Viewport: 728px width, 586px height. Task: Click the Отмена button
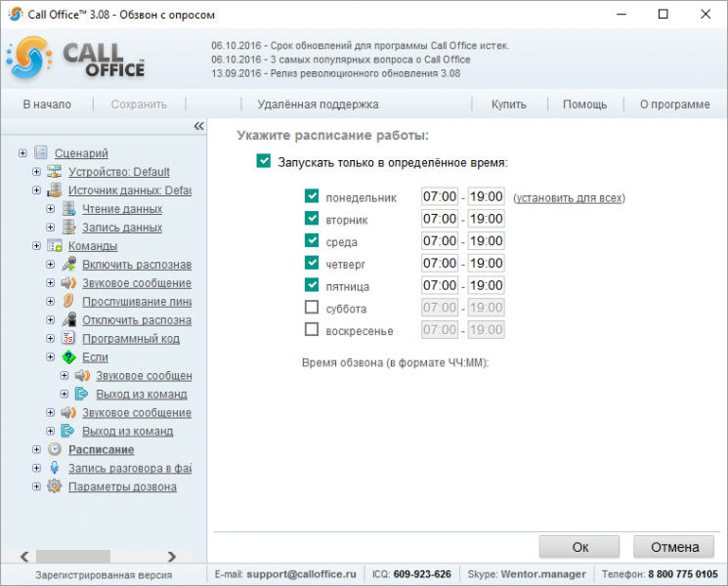pos(674,547)
